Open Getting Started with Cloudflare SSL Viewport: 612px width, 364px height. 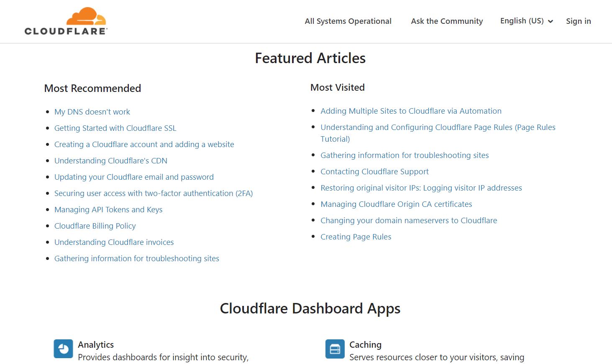(115, 128)
